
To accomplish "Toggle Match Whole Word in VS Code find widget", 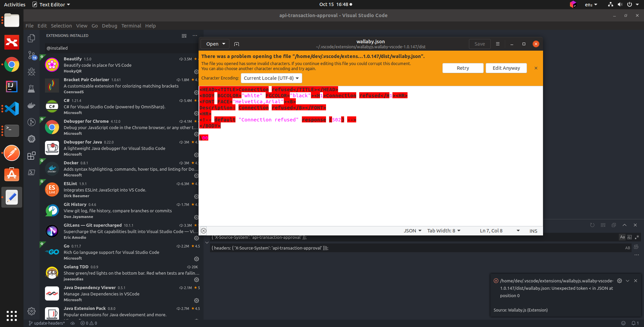I will coord(630,237).
